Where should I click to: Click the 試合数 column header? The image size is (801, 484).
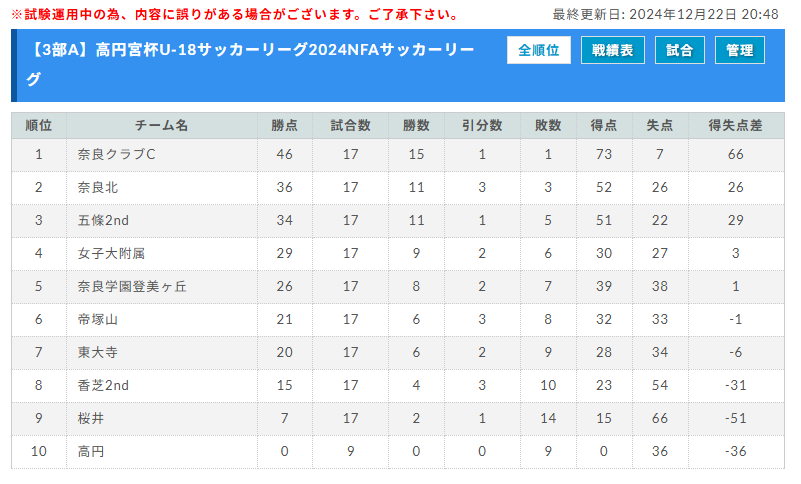click(x=350, y=125)
